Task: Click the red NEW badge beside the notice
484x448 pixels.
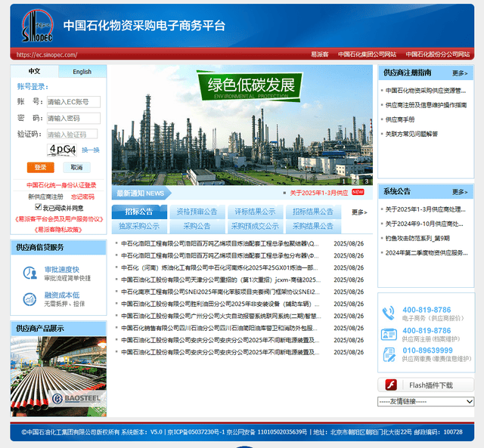Action: tap(358, 193)
